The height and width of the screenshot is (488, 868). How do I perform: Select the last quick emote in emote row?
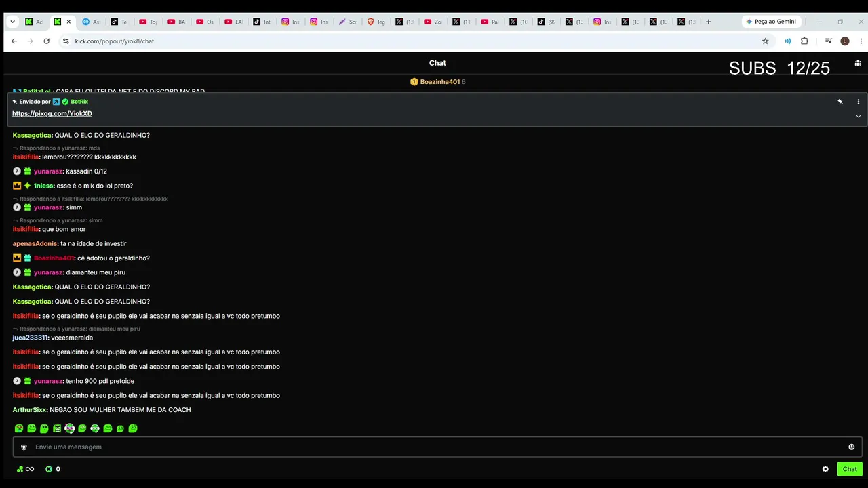133,428
